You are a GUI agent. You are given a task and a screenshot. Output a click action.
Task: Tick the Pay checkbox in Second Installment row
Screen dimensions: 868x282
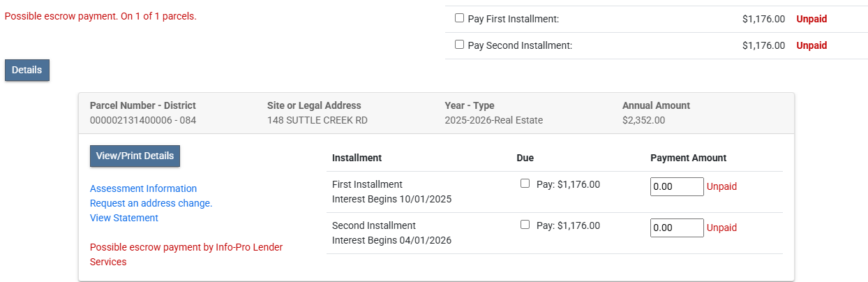tap(525, 225)
